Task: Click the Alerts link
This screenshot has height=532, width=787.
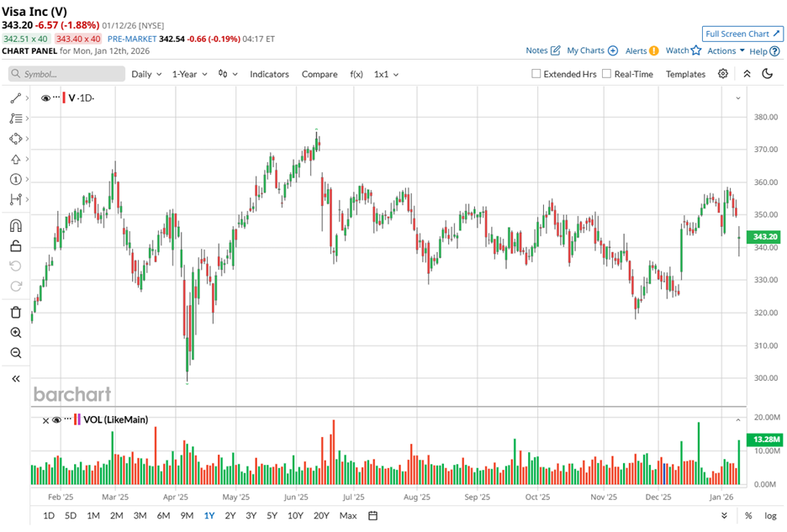Action: pyautogui.click(x=636, y=50)
